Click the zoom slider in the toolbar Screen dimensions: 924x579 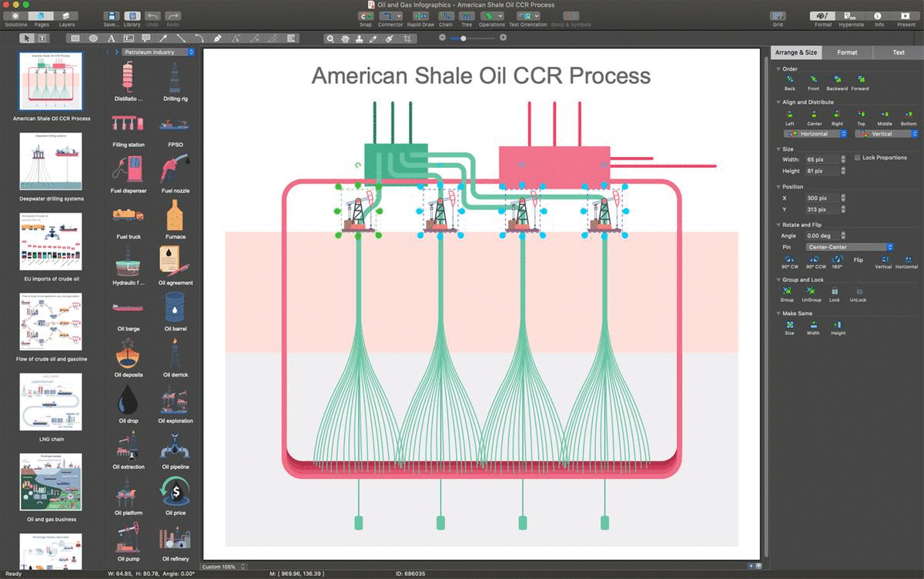tap(472, 38)
